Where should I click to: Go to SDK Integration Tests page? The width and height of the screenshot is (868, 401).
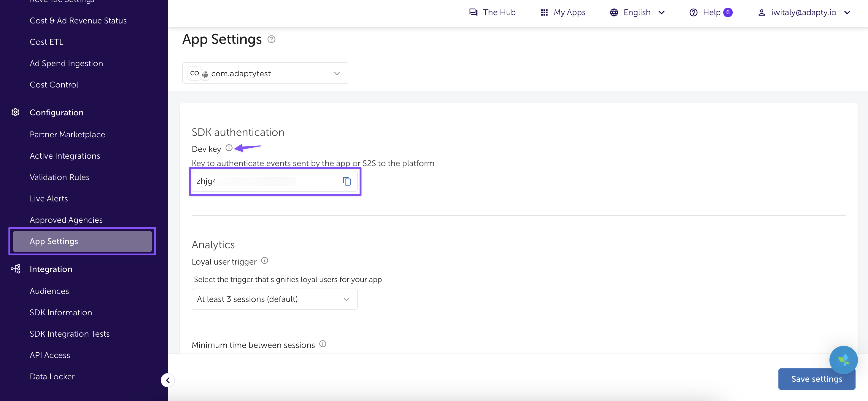point(69,334)
